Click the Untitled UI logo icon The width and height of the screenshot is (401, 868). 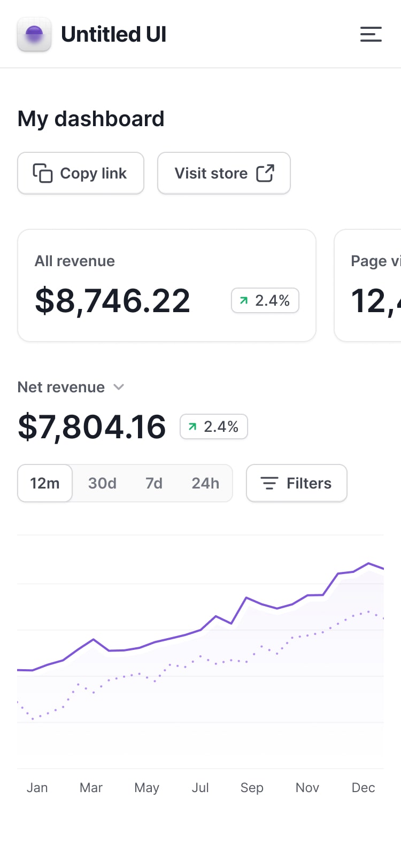34,34
